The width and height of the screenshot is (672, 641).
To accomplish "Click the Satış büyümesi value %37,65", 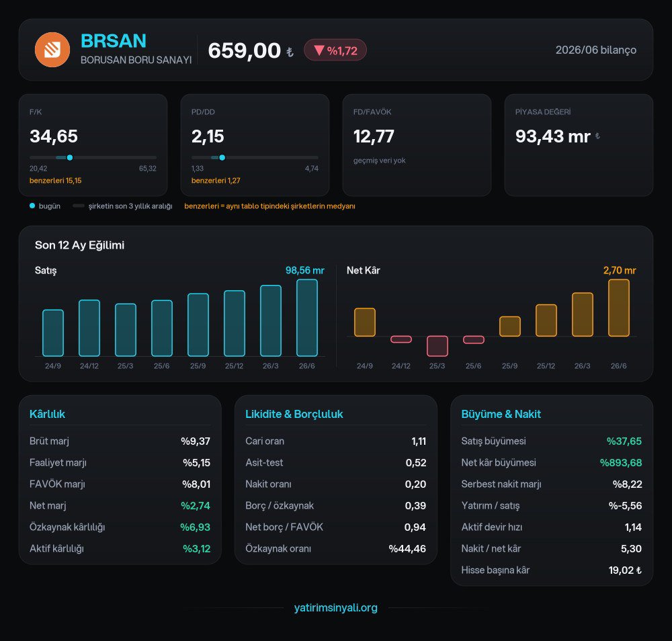I will (624, 441).
